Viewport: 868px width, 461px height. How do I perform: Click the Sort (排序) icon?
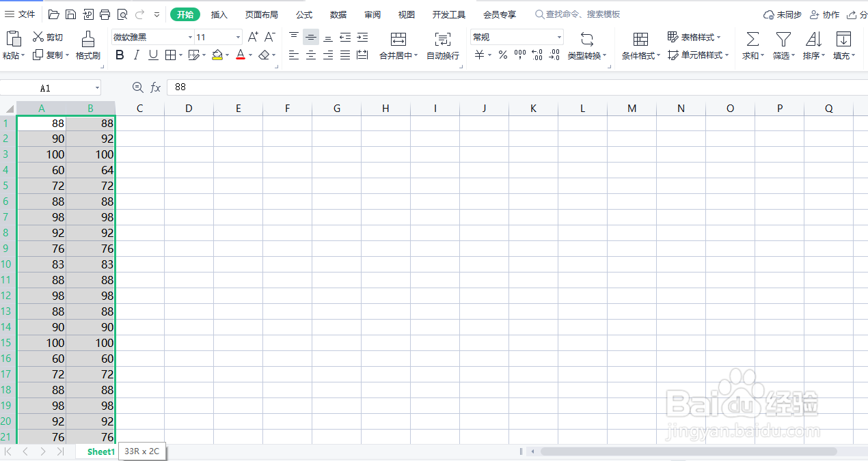pos(813,39)
